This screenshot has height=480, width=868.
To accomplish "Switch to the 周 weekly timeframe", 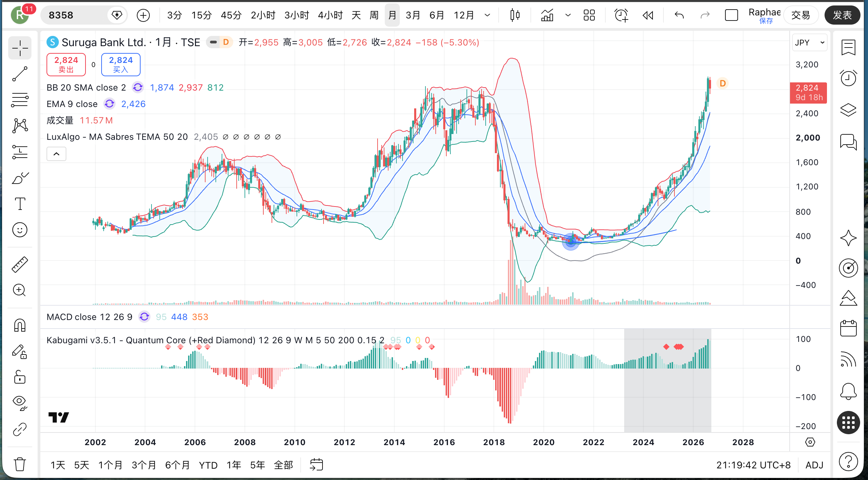I will point(374,15).
